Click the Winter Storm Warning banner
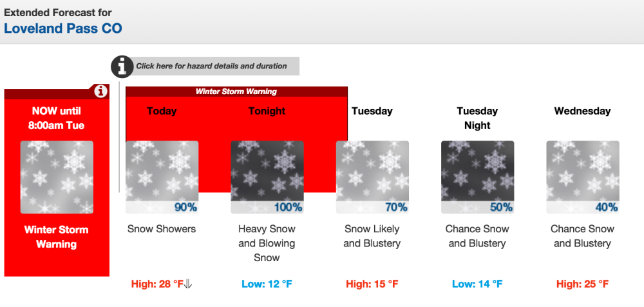 tap(236, 92)
